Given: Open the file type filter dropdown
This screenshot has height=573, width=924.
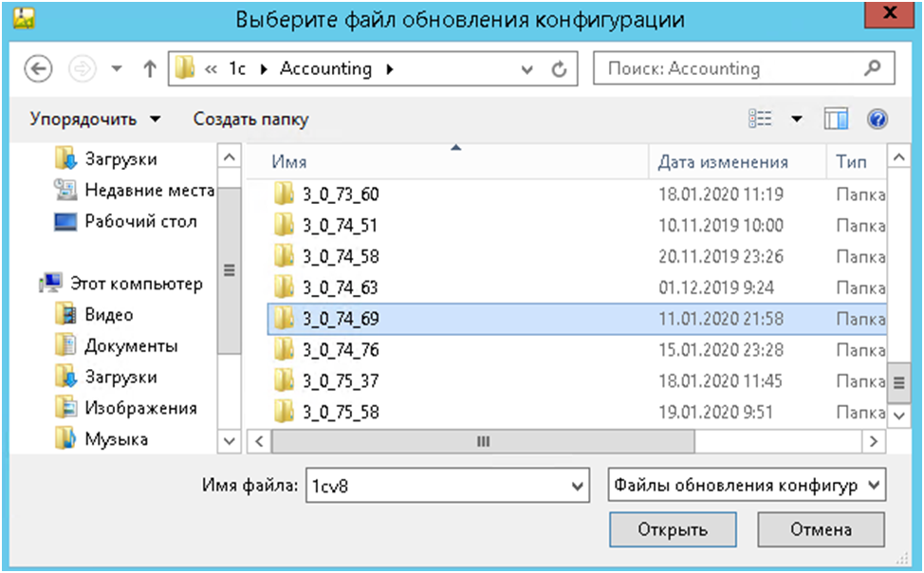Looking at the screenshot, I should click(x=747, y=485).
